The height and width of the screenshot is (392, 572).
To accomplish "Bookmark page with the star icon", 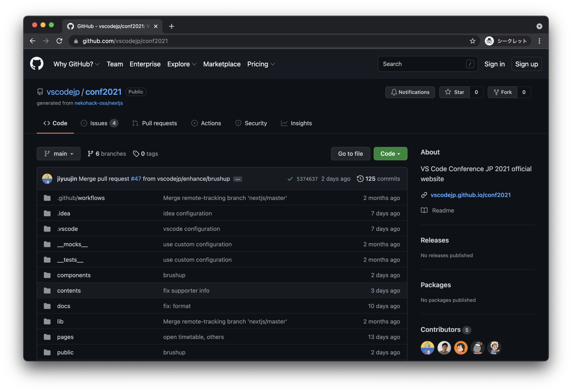I will (472, 41).
